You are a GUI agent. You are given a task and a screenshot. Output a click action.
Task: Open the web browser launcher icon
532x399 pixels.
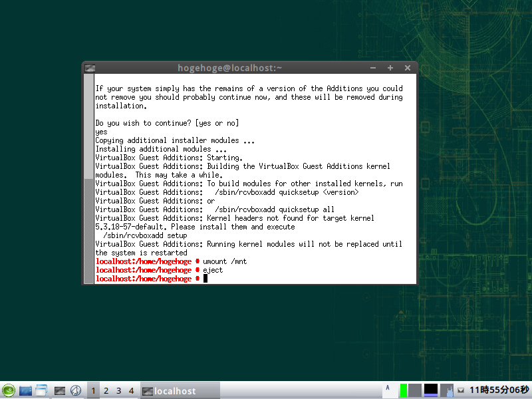tap(76, 390)
